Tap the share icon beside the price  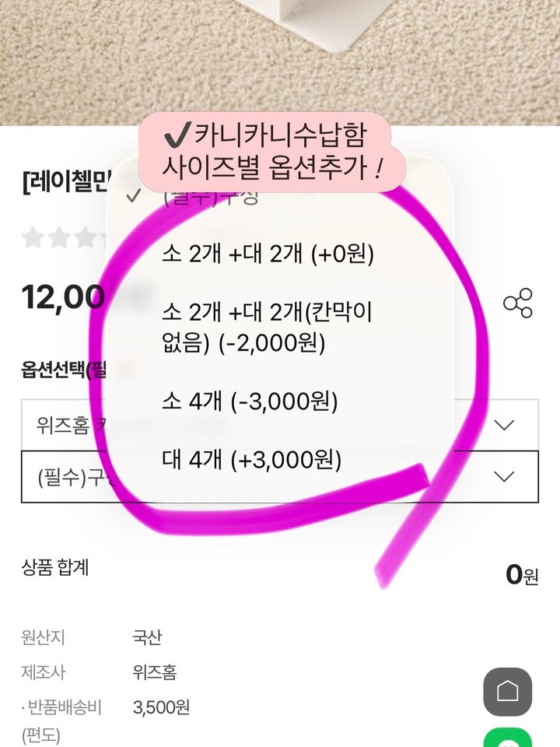pos(517,303)
